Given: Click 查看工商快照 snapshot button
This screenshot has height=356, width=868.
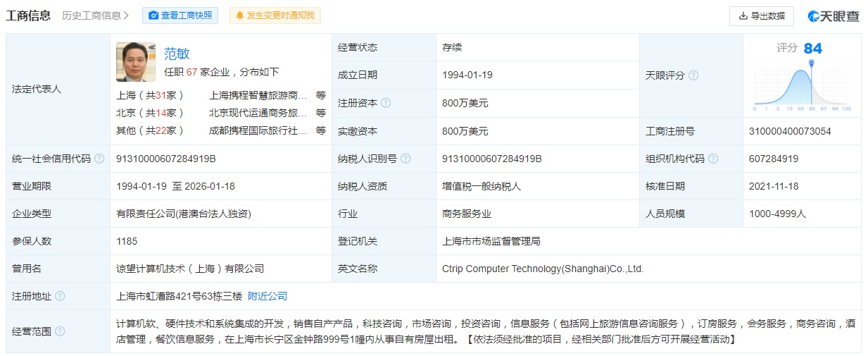Looking at the screenshot, I should pyautogui.click(x=180, y=16).
